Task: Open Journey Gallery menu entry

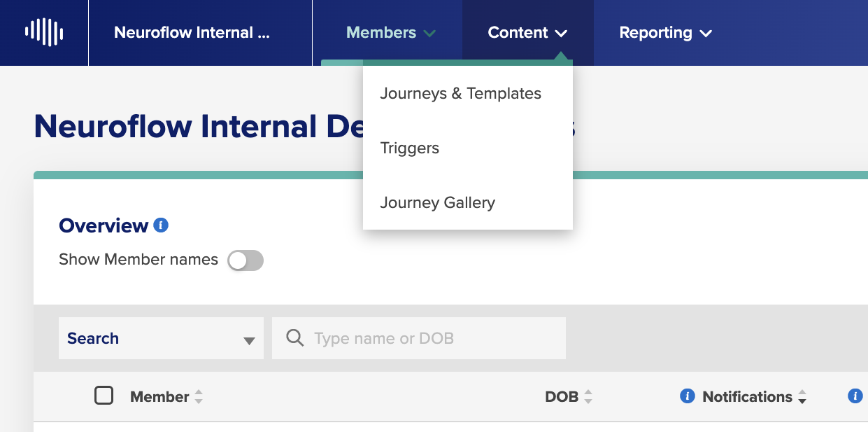Action: pos(437,202)
